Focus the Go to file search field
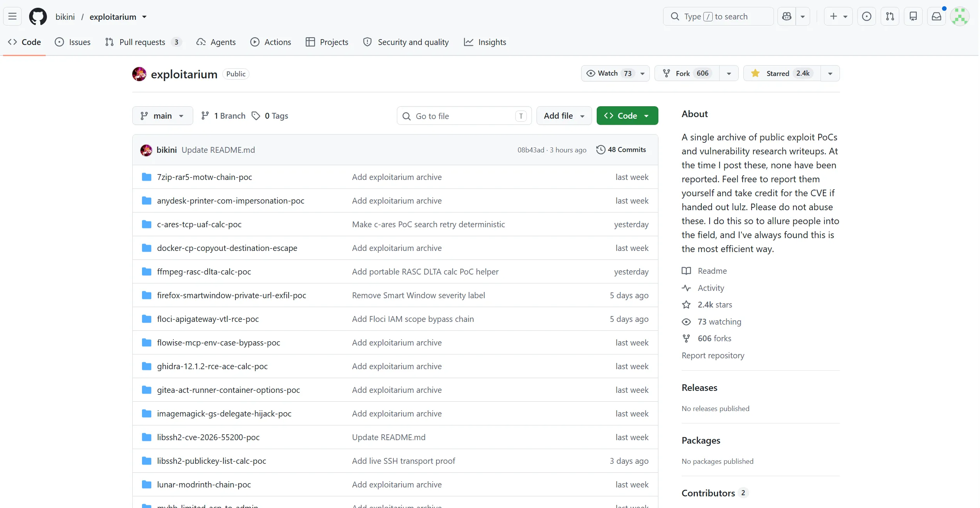 point(464,116)
